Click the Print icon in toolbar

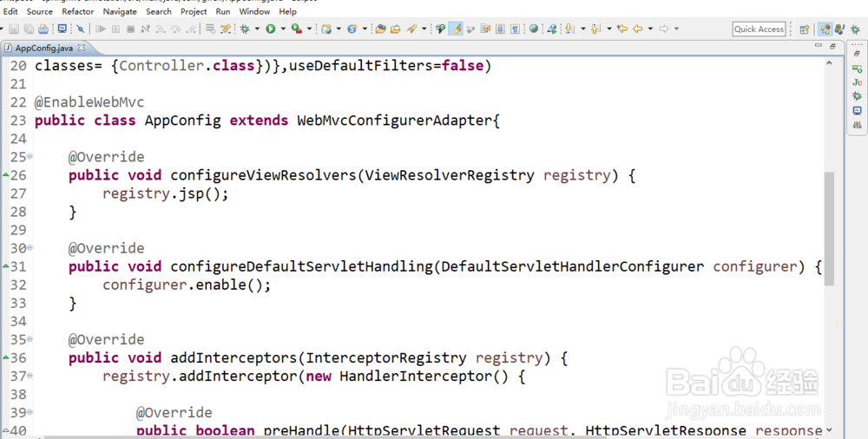click(43, 29)
